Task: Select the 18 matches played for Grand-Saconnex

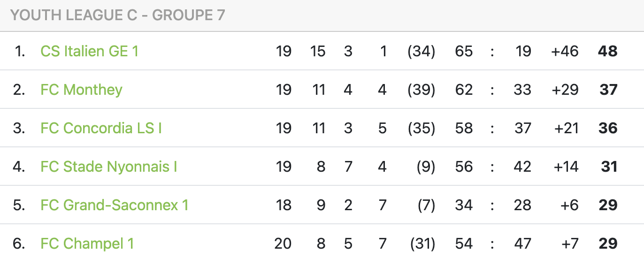Action: (x=284, y=205)
